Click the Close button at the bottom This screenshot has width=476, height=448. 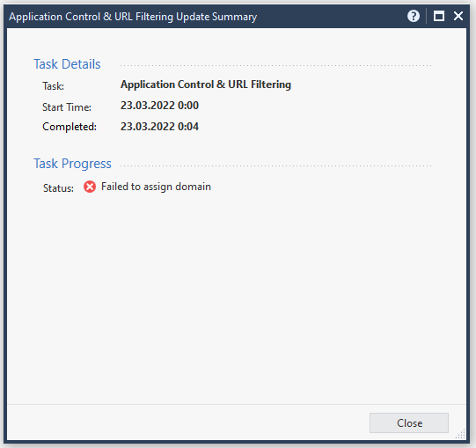pyautogui.click(x=409, y=422)
